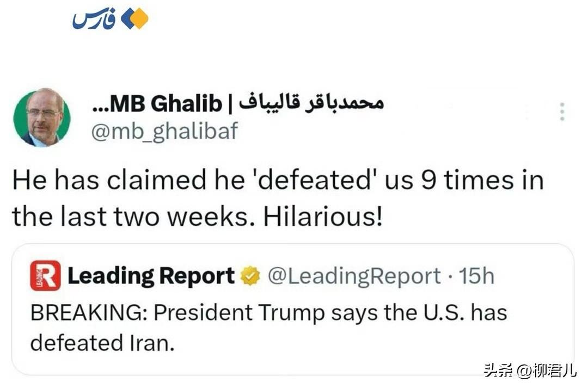
Task: Click the MB Ghalib display name
Action: 167,102
